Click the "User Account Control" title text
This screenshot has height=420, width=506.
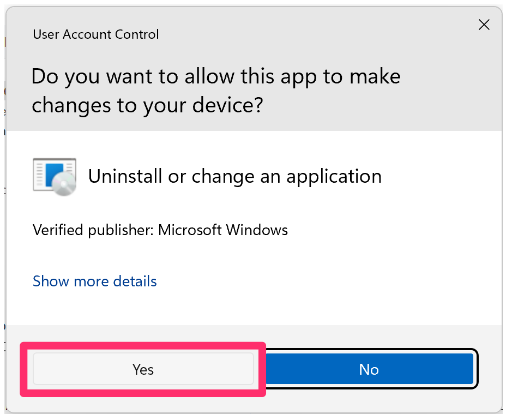pyautogui.click(x=95, y=34)
